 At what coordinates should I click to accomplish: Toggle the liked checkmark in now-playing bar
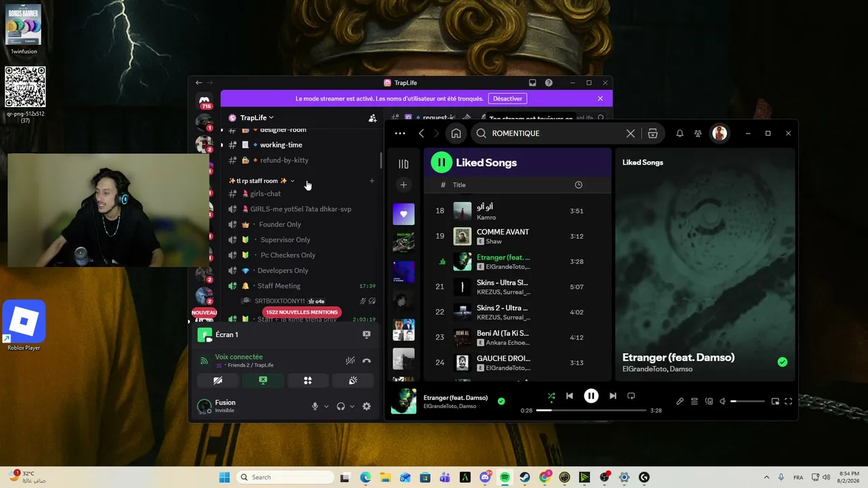pyautogui.click(x=501, y=401)
